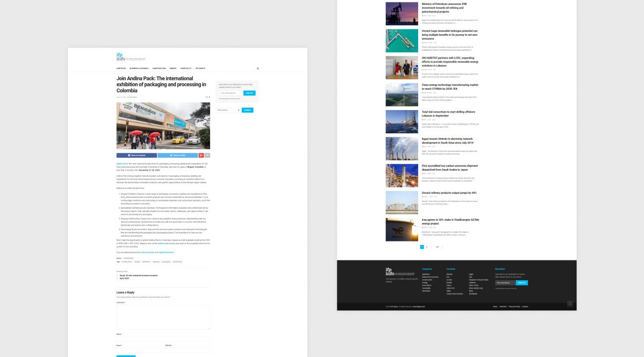This screenshot has width=644, height=357.
Task: Click the Advertise link in the footer bar
Action: (x=503, y=306)
